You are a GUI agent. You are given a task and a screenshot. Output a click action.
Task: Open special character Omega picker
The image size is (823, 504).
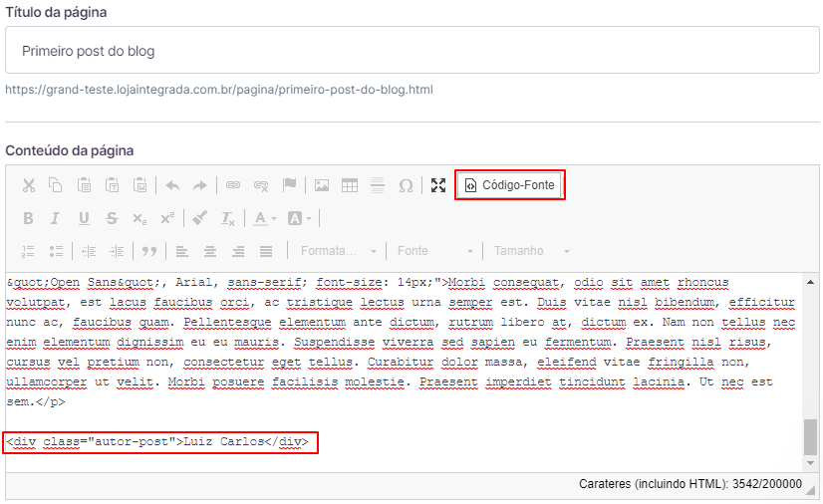tap(406, 185)
